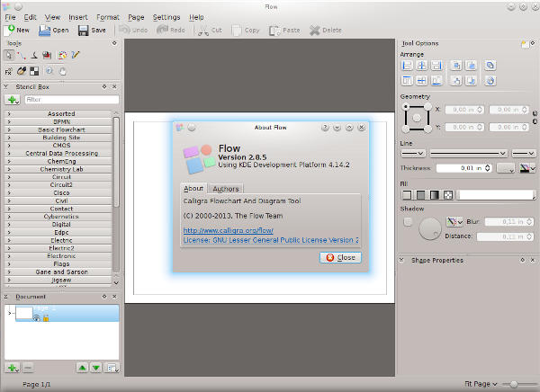Select the pattern fill button
This screenshot has height=392, width=540.
(448, 195)
